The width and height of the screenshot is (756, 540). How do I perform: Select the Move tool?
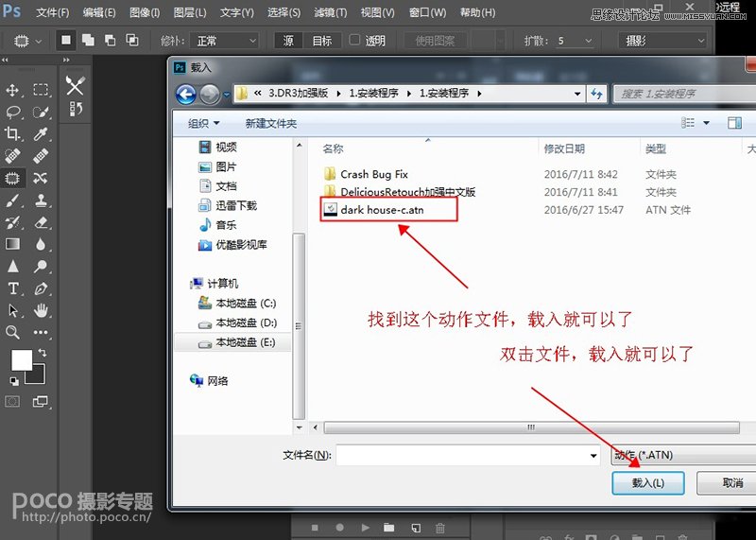[x=13, y=90]
